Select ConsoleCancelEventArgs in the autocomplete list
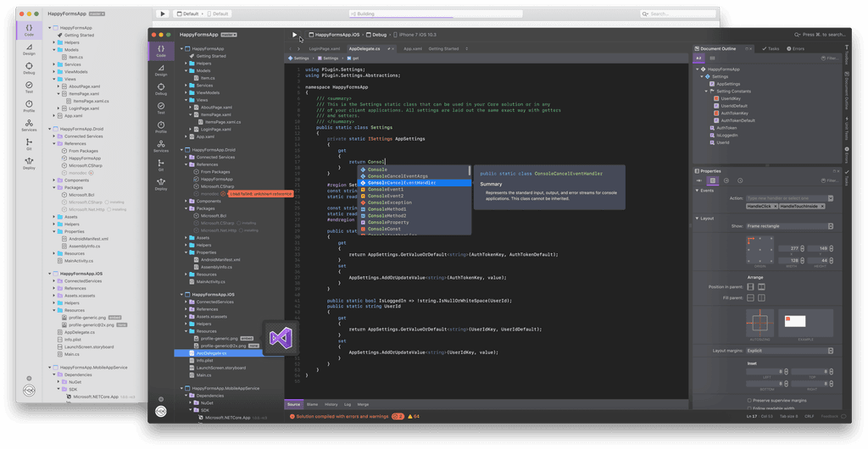Screen dimensions: 868x449 [414, 176]
